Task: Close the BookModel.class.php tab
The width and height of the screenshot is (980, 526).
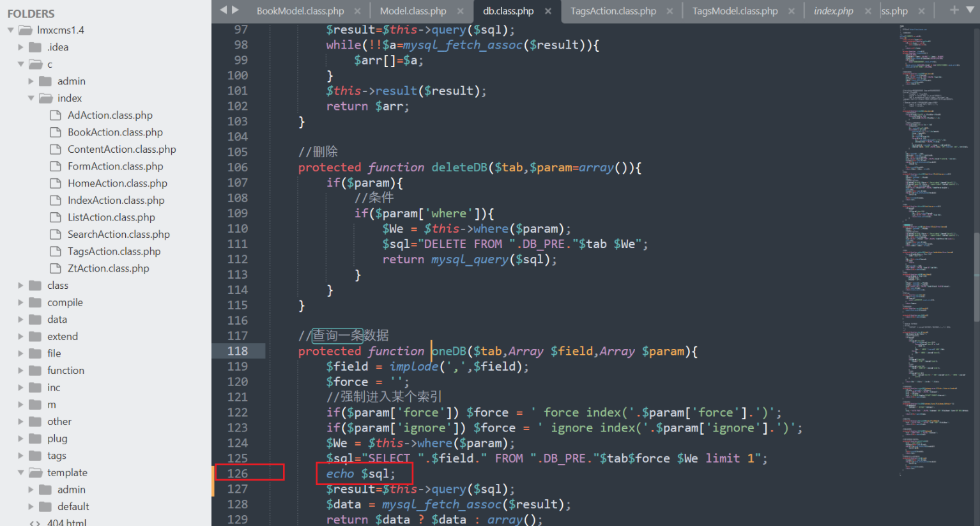Action: click(357, 11)
